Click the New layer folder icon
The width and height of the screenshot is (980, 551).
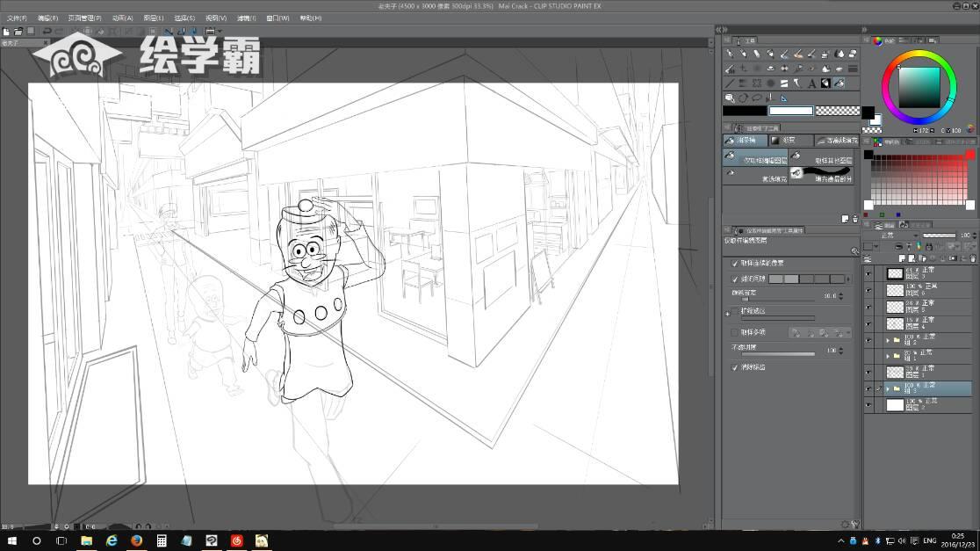coord(923,258)
